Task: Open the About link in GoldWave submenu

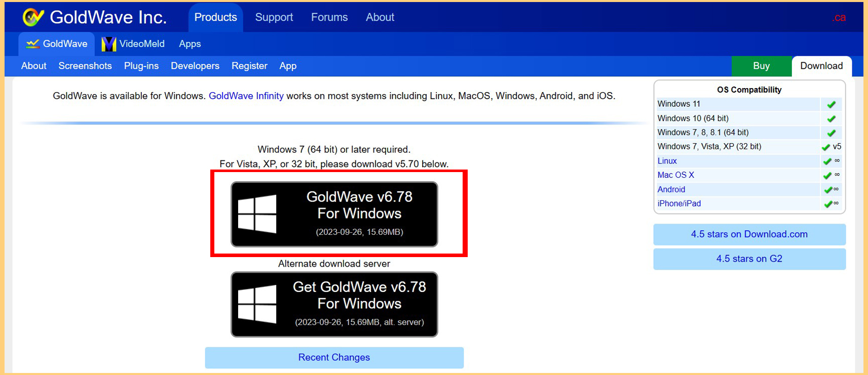Action: click(x=34, y=66)
